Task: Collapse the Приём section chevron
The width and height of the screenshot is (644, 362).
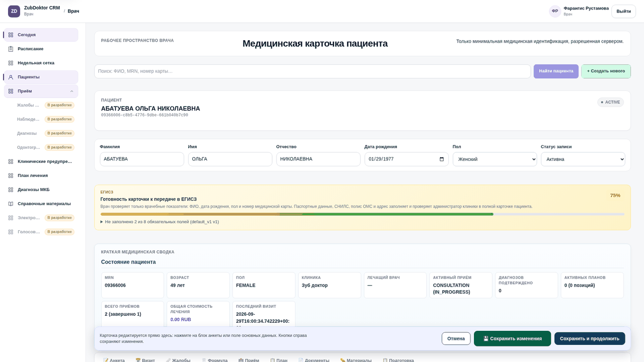Action: 71,91
